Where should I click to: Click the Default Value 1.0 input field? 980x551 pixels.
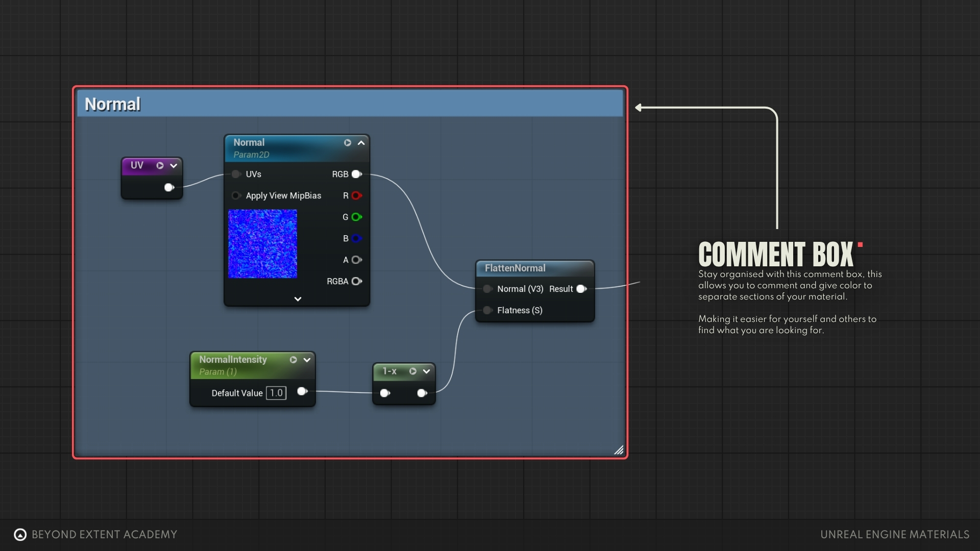276,393
